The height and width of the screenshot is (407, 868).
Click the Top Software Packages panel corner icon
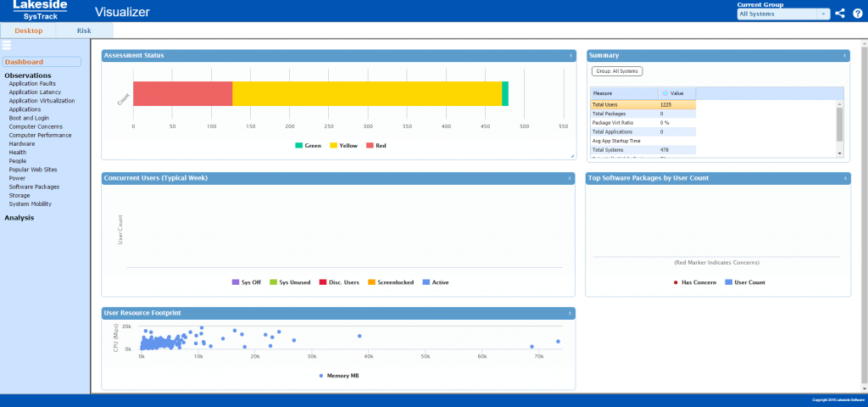pyautogui.click(x=844, y=178)
